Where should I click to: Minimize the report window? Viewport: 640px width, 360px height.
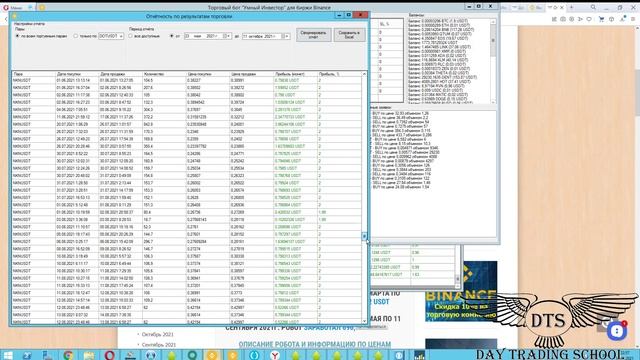[x=339, y=15]
